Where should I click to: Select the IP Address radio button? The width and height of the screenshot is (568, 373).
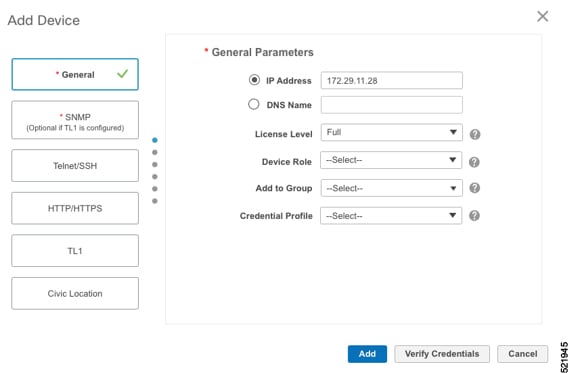point(254,80)
